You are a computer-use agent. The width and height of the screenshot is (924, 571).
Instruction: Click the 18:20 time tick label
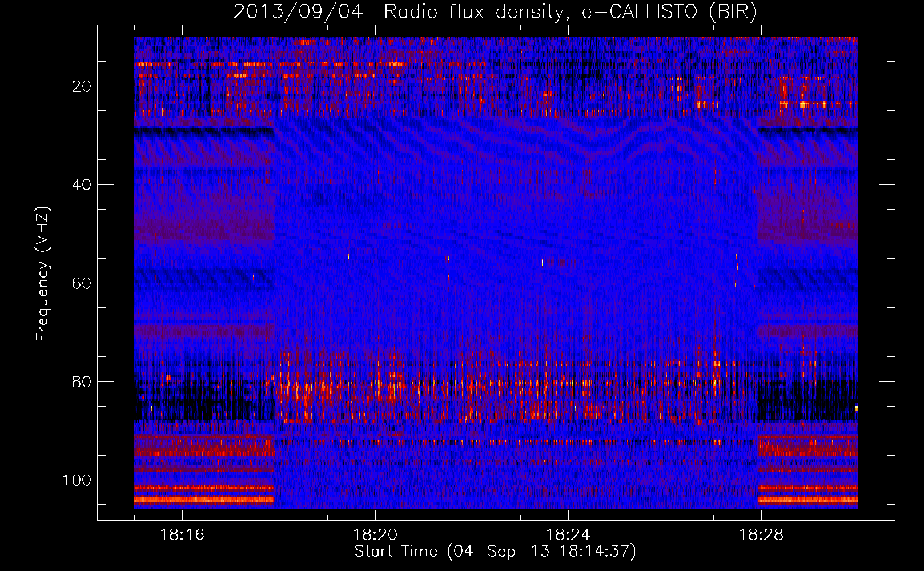click(375, 535)
